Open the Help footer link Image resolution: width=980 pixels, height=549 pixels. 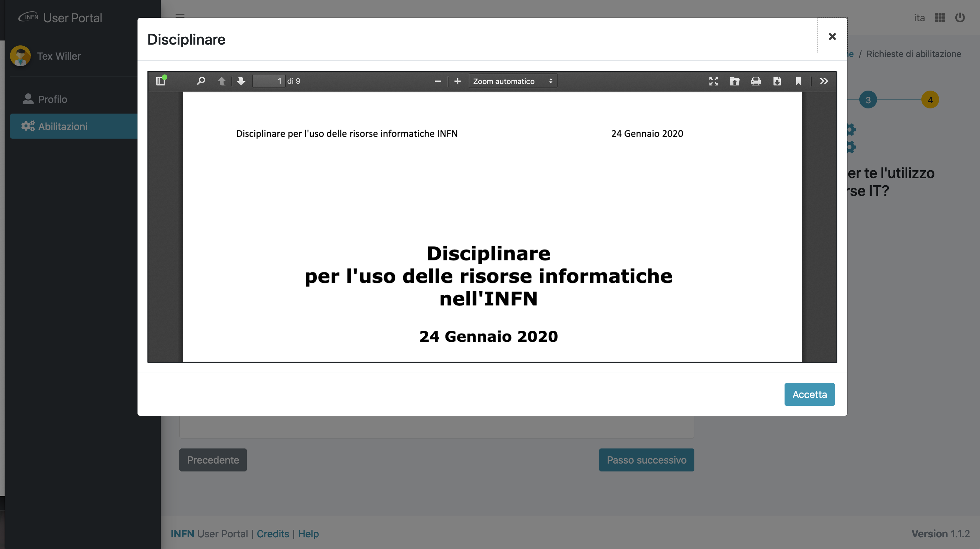point(308,534)
